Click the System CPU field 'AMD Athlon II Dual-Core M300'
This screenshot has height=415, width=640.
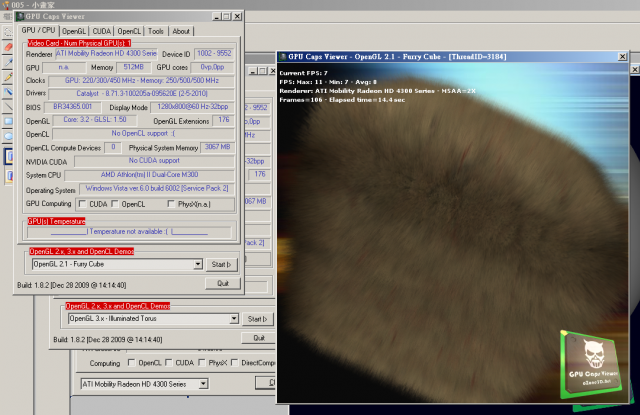[x=149, y=175]
